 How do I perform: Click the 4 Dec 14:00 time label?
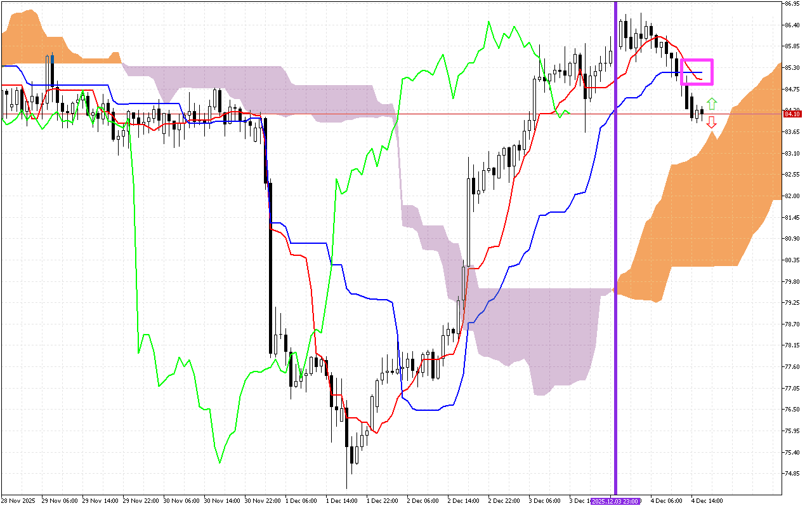707,501
